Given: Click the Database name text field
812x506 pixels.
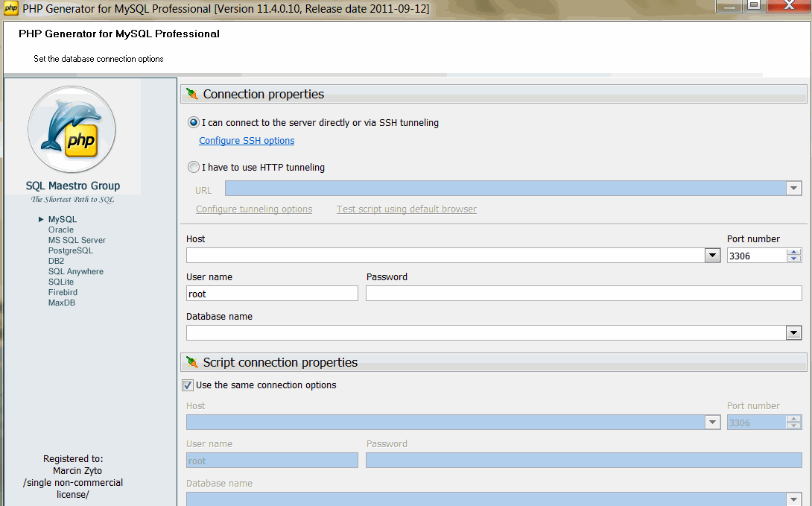Looking at the screenshot, I should pos(486,333).
